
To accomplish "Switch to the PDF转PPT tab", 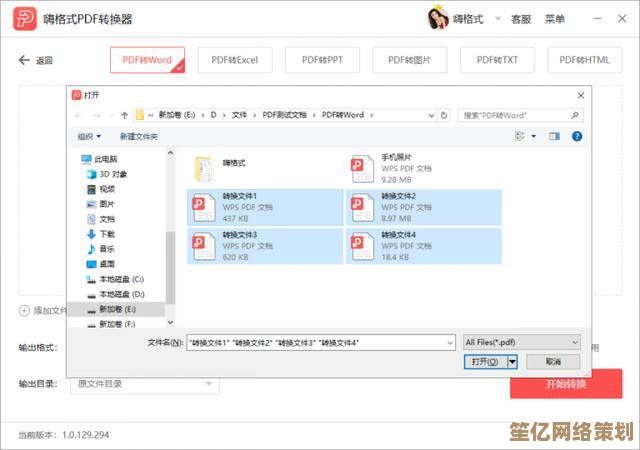I will click(x=323, y=60).
